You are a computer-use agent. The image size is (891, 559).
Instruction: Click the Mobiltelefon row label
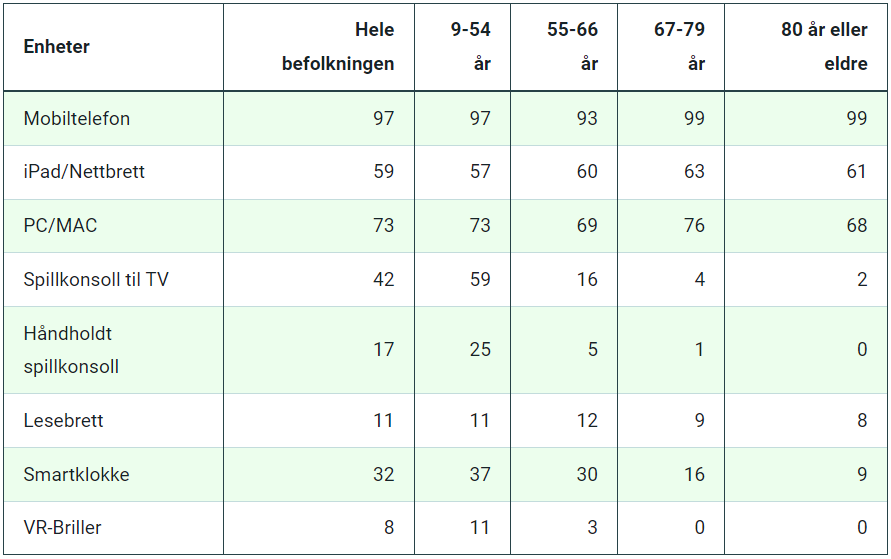click(x=77, y=119)
